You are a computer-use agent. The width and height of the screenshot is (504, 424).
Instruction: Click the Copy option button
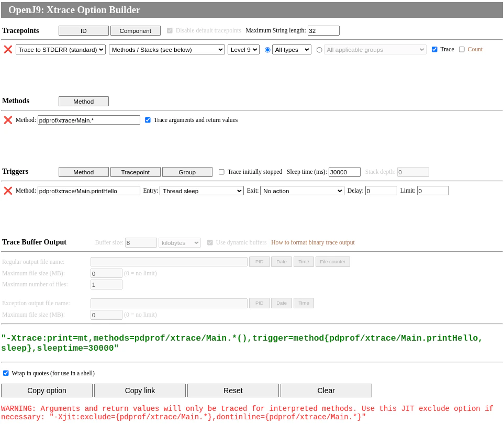47,390
